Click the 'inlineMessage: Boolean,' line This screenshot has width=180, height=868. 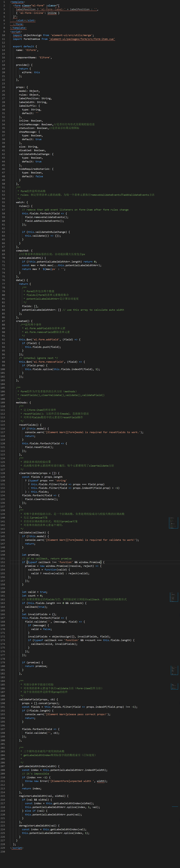pos(36,124)
